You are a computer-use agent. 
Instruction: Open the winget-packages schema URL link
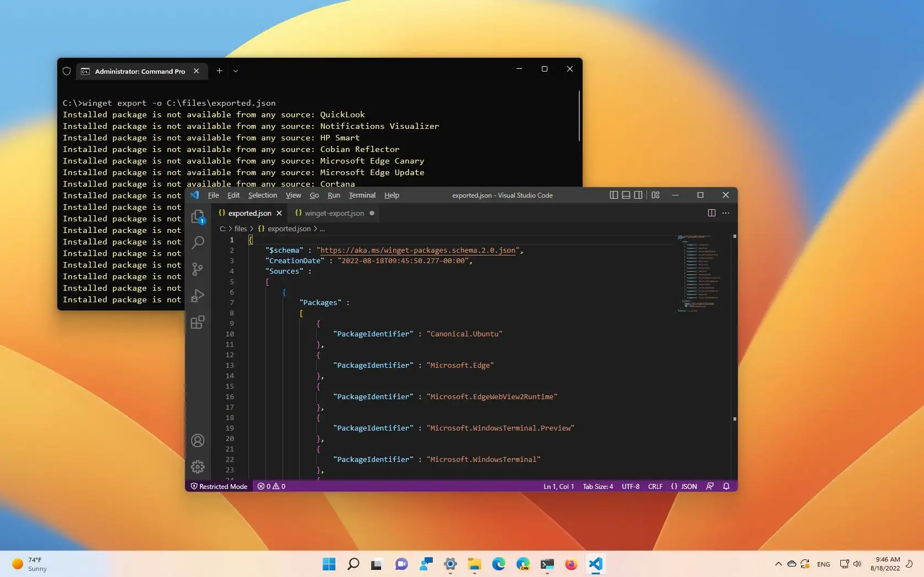tap(417, 251)
